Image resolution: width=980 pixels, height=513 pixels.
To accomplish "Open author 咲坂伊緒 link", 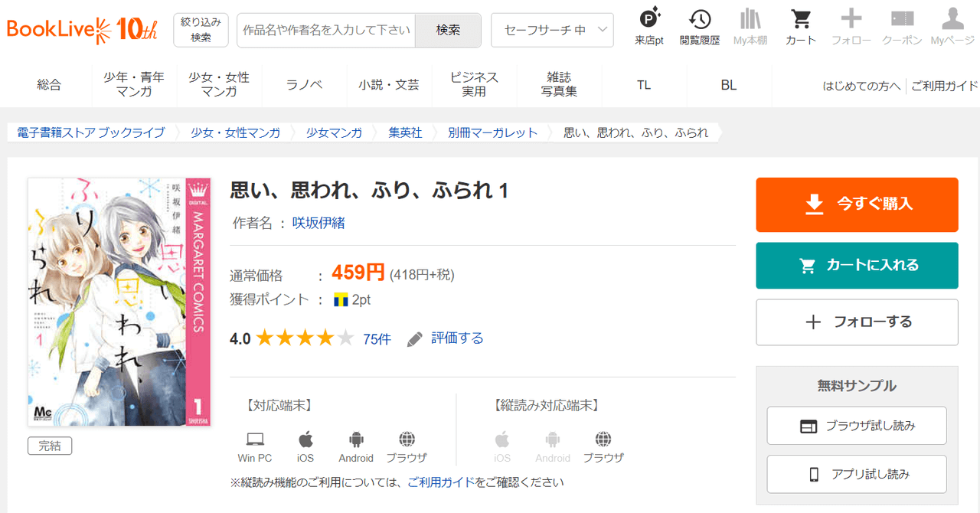I will (x=318, y=223).
